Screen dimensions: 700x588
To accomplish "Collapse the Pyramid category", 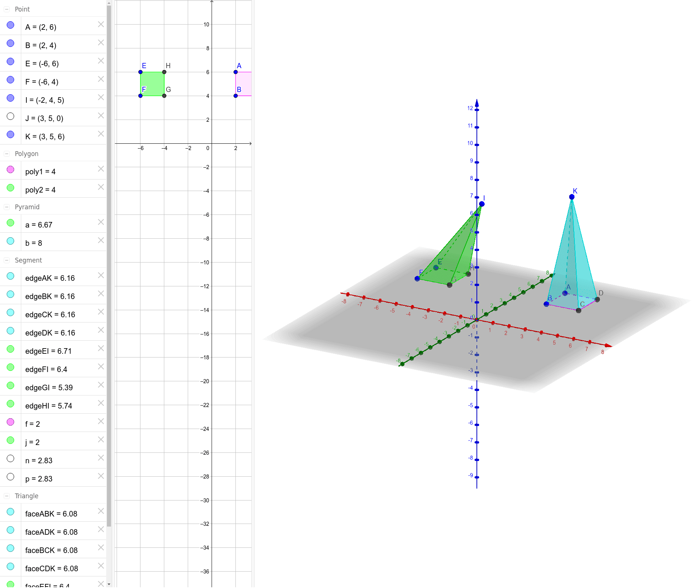I will pos(7,207).
